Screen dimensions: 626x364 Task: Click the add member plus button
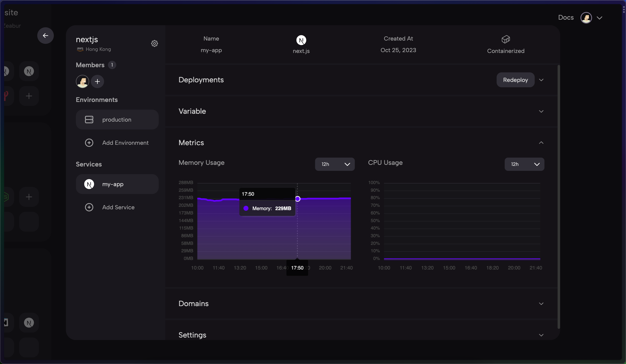(97, 81)
